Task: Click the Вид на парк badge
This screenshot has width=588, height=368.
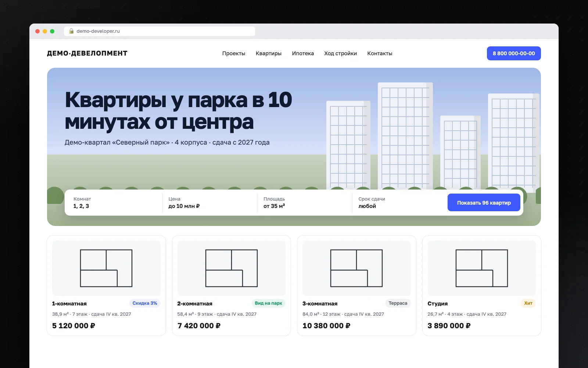Action: [269, 303]
